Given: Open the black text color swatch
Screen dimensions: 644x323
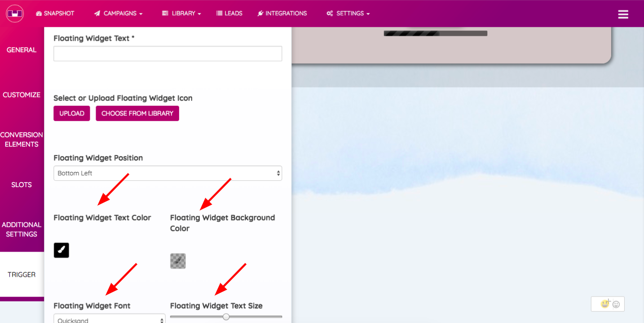Looking at the screenshot, I should pos(62,250).
